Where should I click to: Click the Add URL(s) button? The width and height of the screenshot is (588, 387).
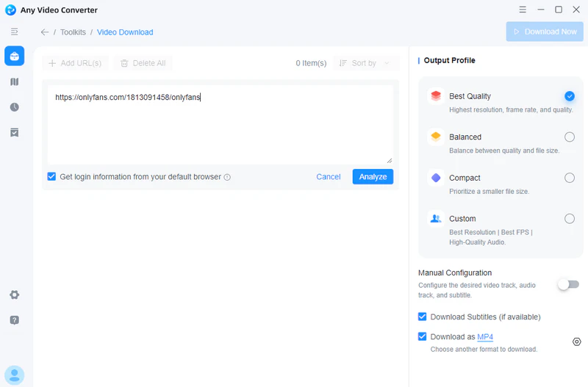(75, 63)
